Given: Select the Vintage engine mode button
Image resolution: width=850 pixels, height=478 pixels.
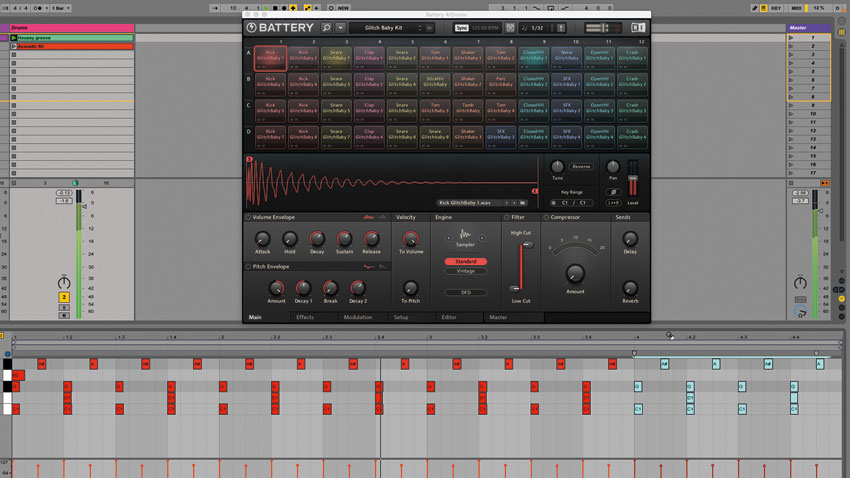Looking at the screenshot, I should [x=465, y=271].
